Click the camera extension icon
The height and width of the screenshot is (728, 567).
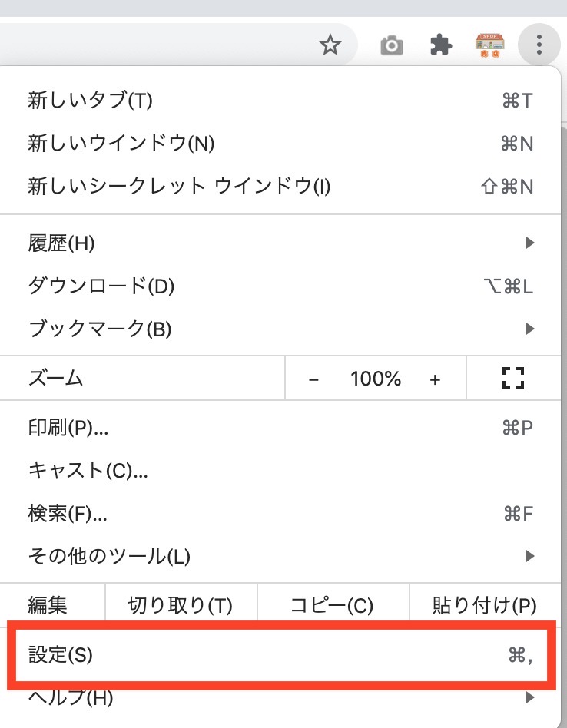(392, 45)
